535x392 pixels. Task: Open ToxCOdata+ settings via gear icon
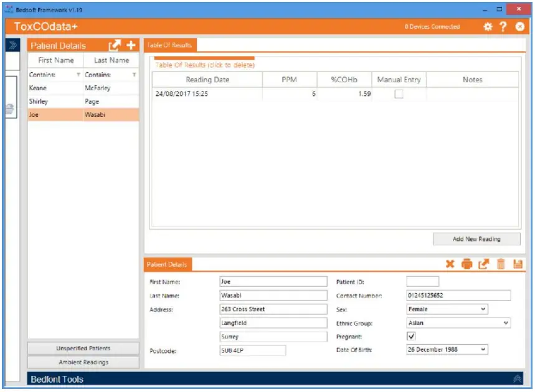[490, 27]
